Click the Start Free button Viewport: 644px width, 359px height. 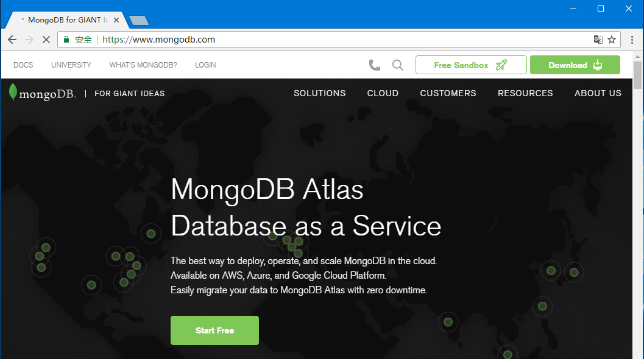pyautogui.click(x=214, y=330)
